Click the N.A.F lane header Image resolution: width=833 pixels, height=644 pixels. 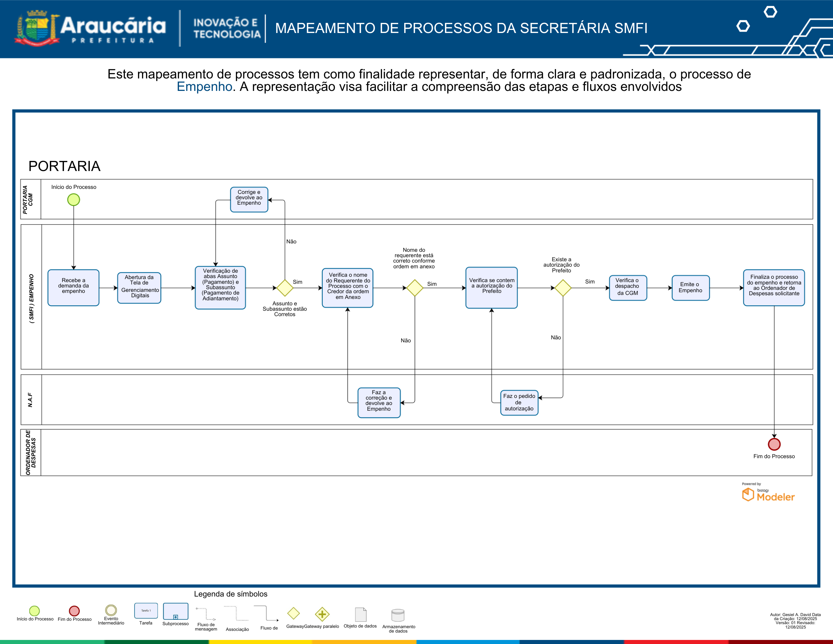click(31, 400)
